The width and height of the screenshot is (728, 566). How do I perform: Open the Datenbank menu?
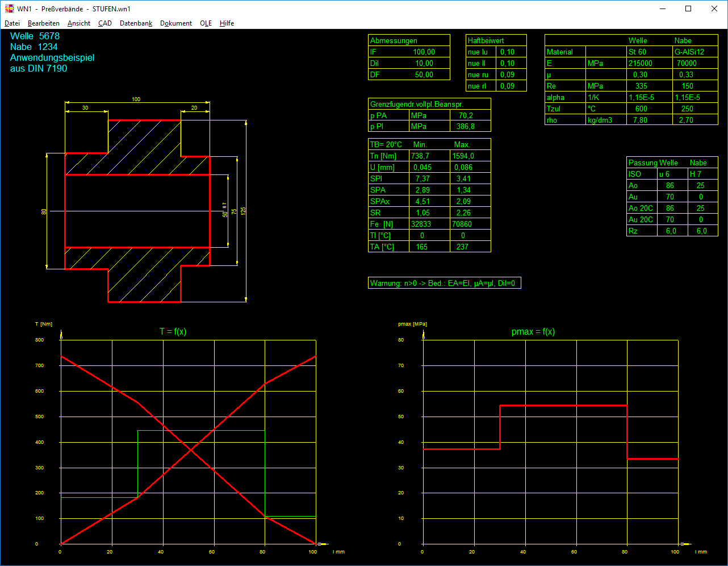point(136,23)
